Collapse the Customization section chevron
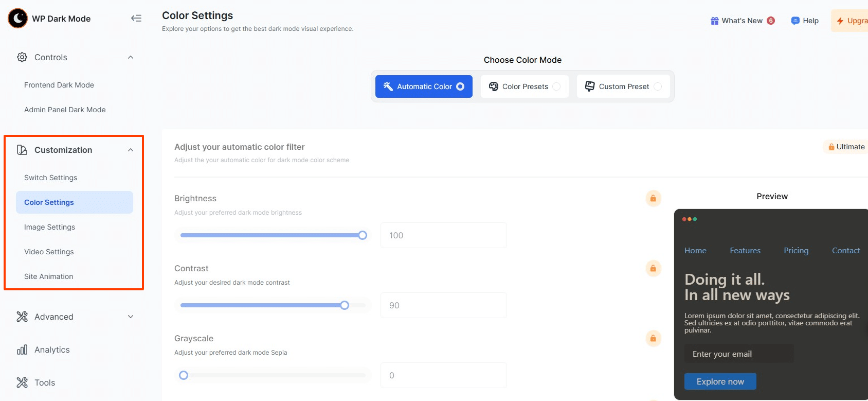The image size is (868, 401). (131, 150)
